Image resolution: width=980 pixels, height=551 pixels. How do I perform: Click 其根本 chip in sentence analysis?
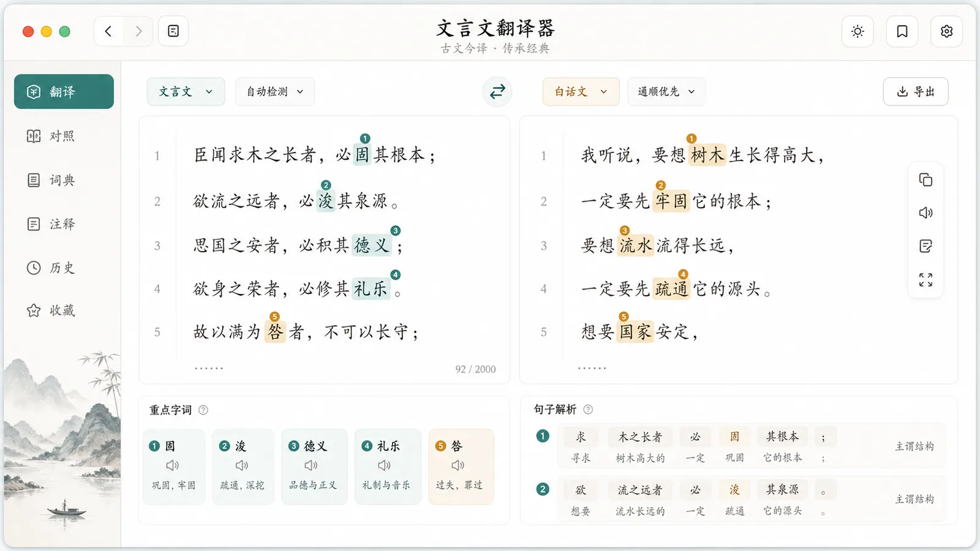[782, 437]
